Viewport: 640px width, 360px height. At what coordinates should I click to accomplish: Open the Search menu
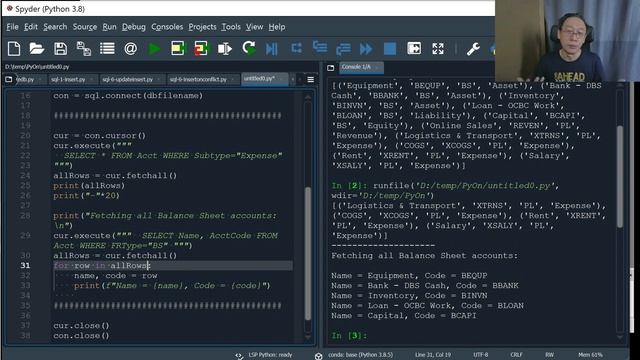point(55,27)
